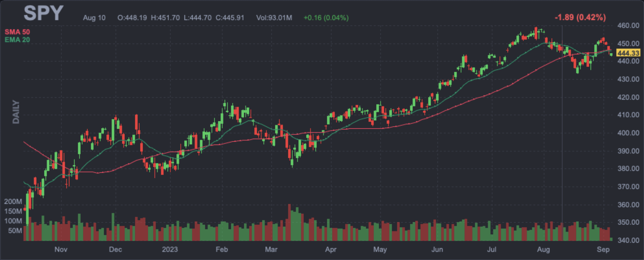Click the 50M volume axis label
644x260 pixels.
tap(15, 231)
